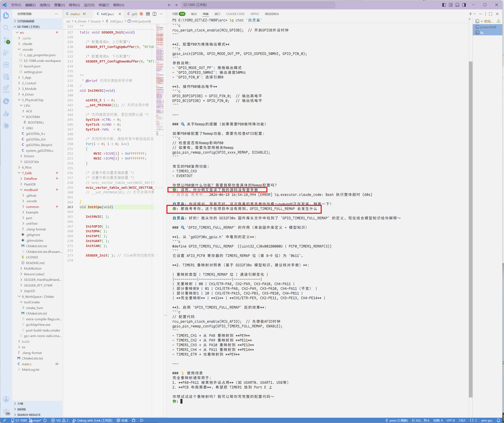Open the Search view in activity bar

[x=6, y=28]
